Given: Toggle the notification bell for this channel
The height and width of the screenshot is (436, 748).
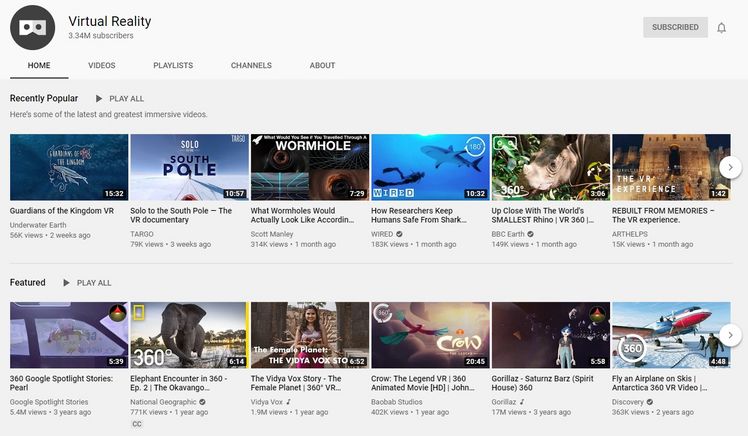Looking at the screenshot, I should [x=721, y=28].
